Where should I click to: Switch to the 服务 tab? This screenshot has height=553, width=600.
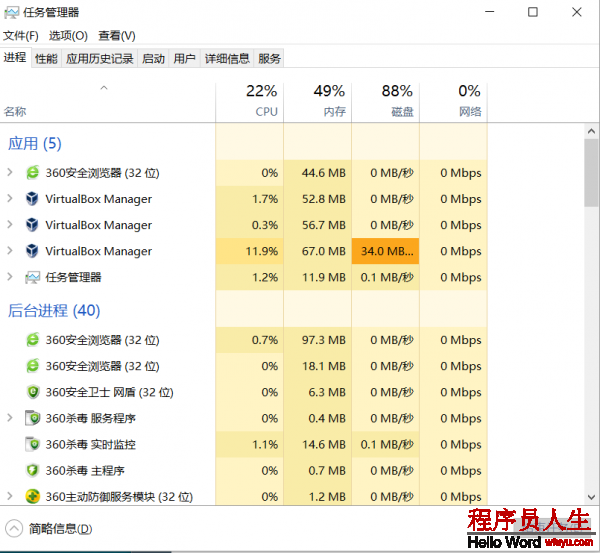(269, 59)
